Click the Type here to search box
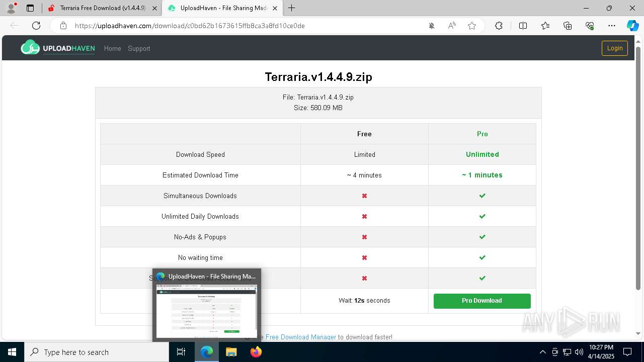This screenshot has width=644, height=362. 97,352
